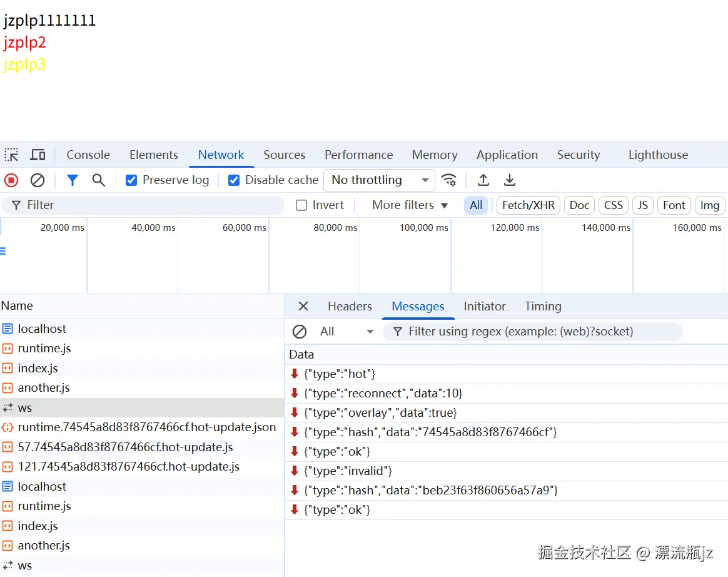Filter requests by Fetch/XHR
The width and height of the screenshot is (728, 577).
[528, 205]
